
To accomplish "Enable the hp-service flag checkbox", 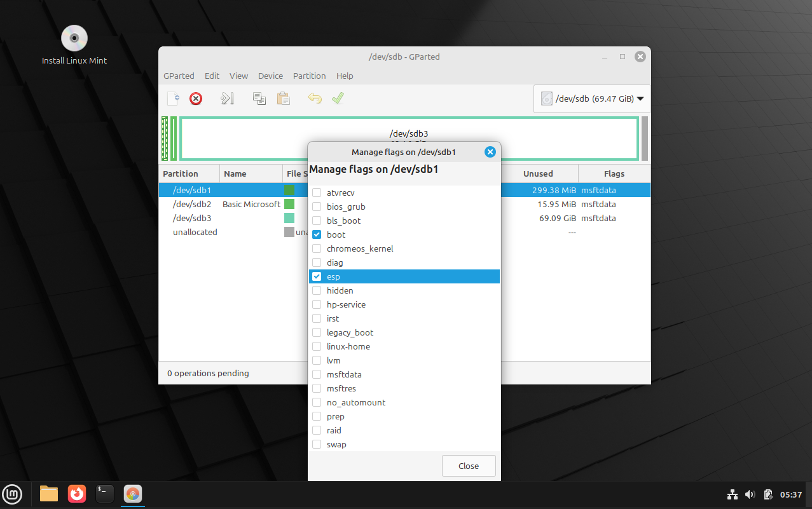I will tap(317, 304).
